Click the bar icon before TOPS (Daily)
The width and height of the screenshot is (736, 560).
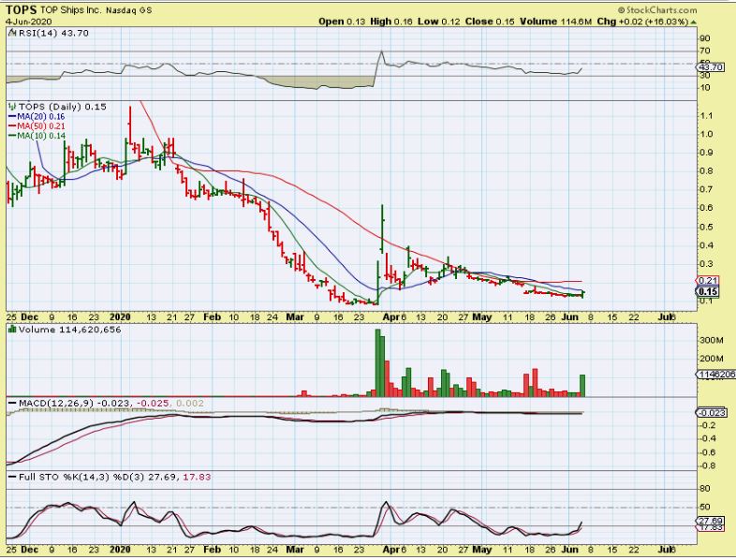12,107
